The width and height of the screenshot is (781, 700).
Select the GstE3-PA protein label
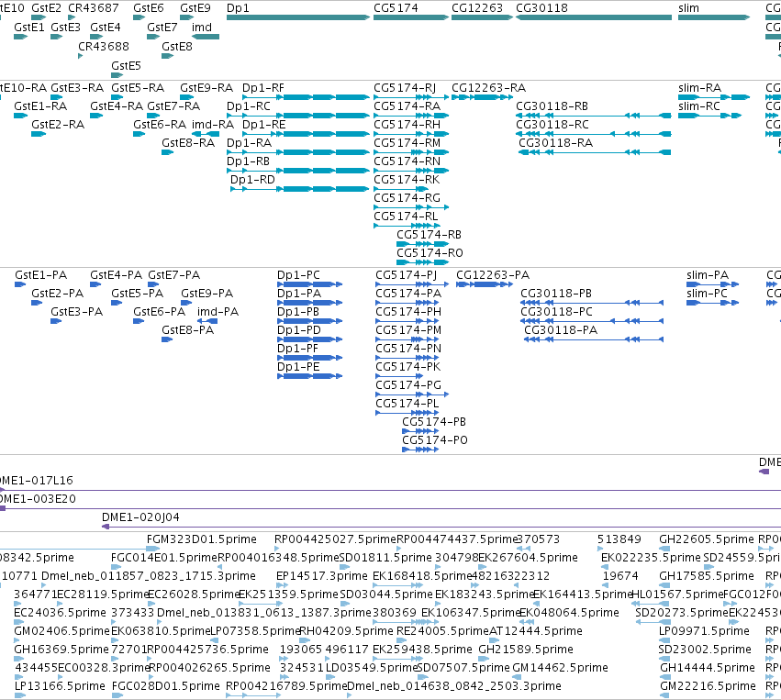click(77, 312)
